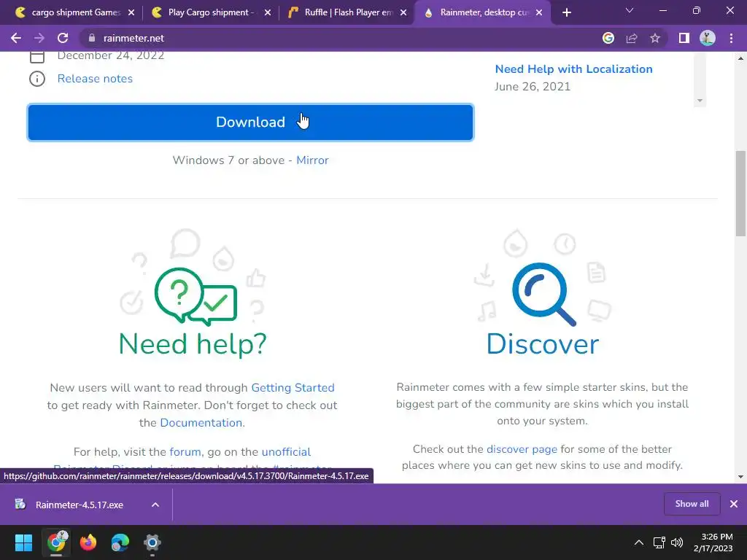
Task: Click the calendar icon beside December date
Action: click(37, 57)
